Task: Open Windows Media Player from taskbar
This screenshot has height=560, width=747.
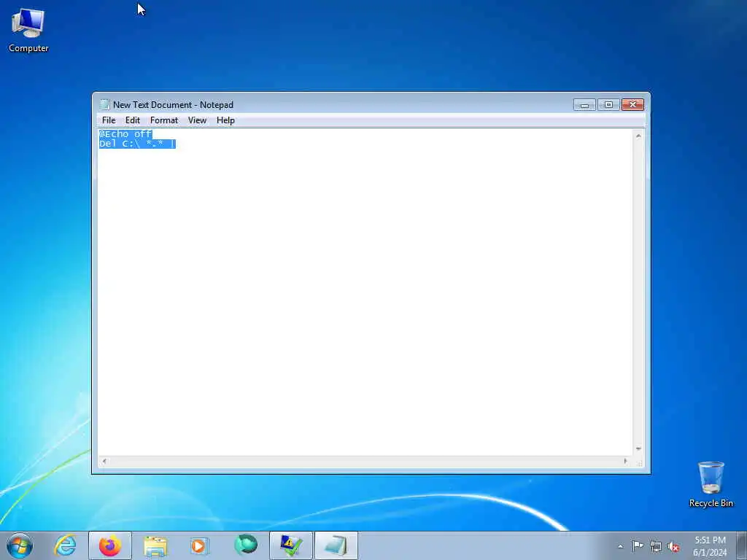Action: 200,545
